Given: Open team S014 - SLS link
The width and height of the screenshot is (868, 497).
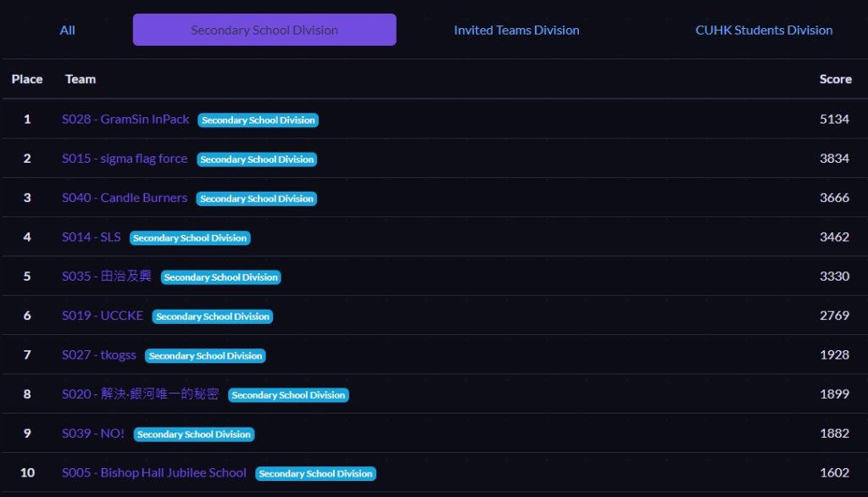Looking at the screenshot, I should pyautogui.click(x=92, y=237).
